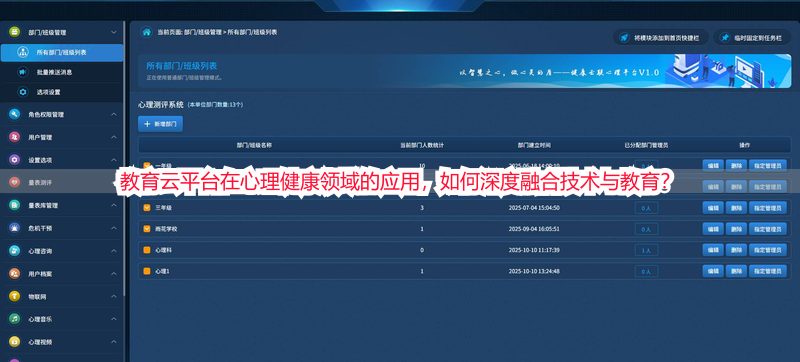800x362 pixels.
Task: Expand the 量表库管理 section chevron
Action: click(114, 205)
